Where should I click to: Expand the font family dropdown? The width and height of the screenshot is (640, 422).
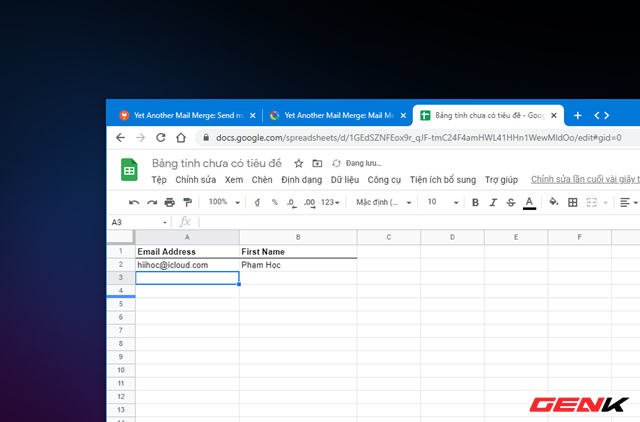click(384, 202)
